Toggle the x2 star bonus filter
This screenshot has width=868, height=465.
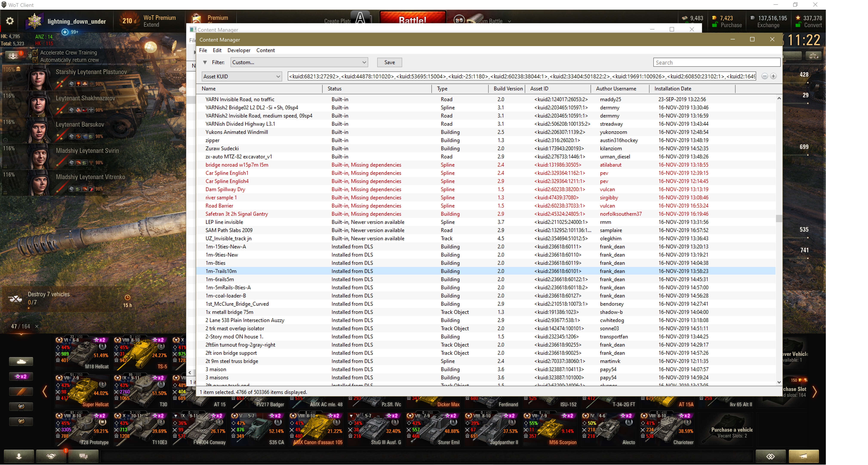tap(21, 376)
